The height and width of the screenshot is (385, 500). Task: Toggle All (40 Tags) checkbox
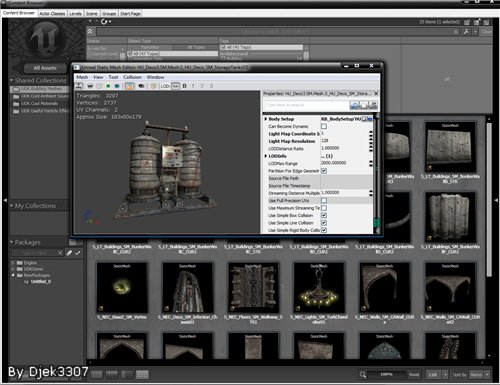(223, 47)
